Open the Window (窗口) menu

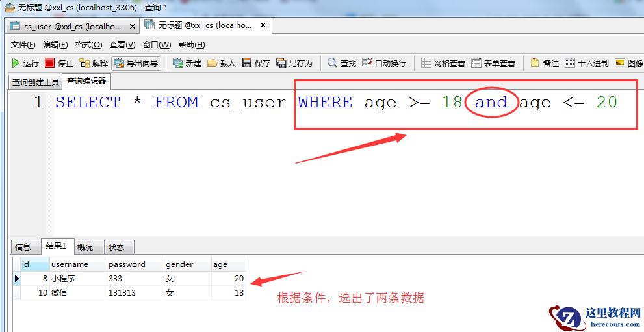click(157, 45)
